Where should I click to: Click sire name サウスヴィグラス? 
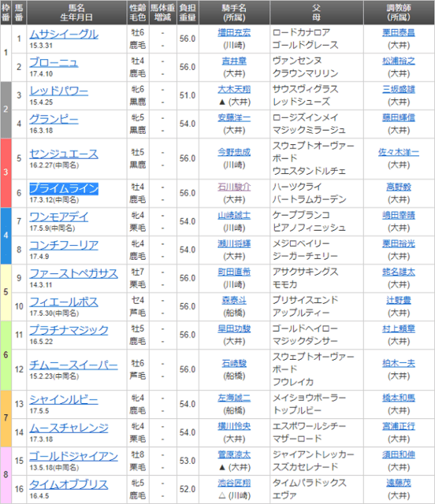coord(305,89)
